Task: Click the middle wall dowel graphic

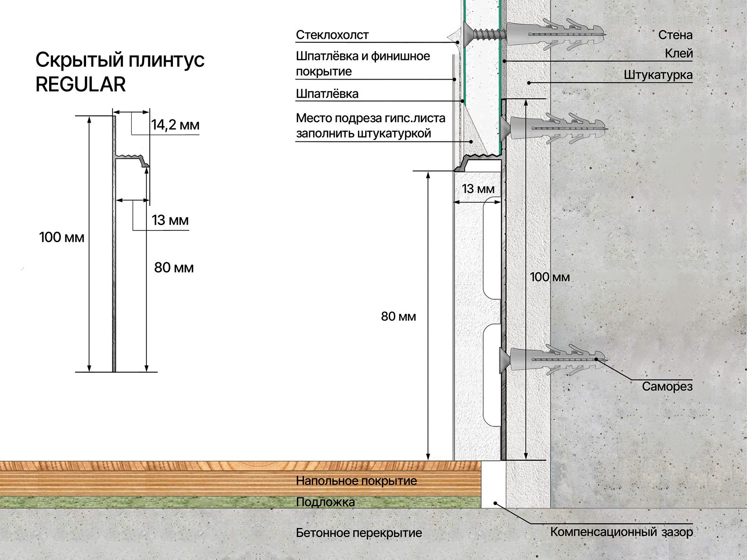Action: (x=555, y=129)
